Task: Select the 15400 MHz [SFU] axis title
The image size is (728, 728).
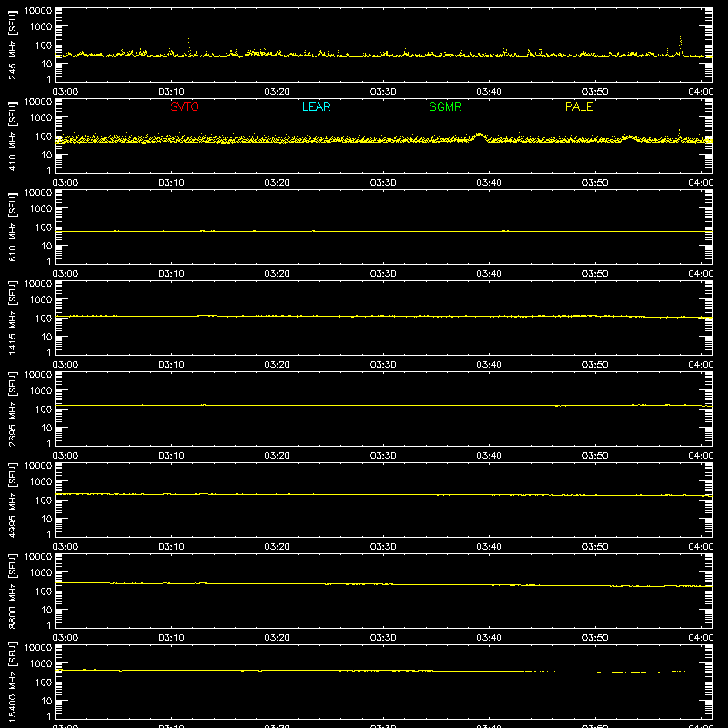Action: tap(12, 682)
